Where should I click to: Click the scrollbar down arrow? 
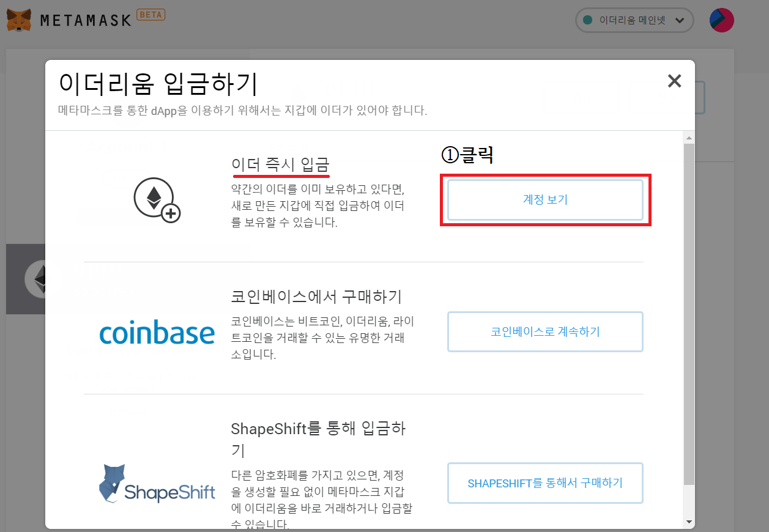tap(689, 523)
